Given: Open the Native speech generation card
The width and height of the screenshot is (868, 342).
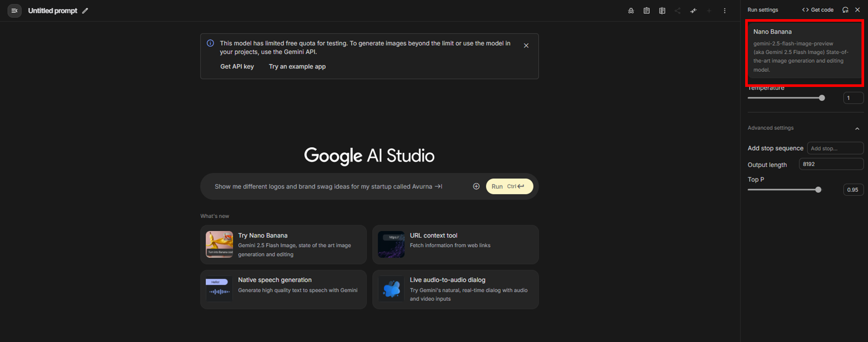Looking at the screenshot, I should tap(283, 289).
